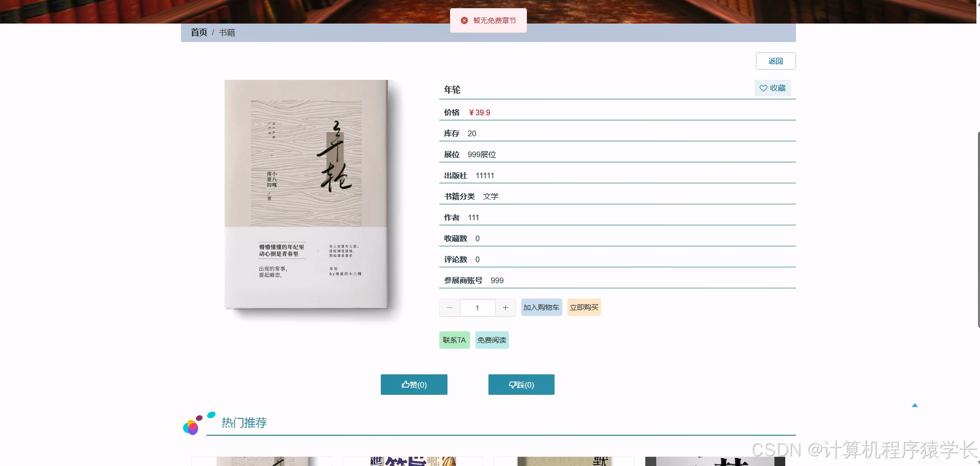This screenshot has height=466, width=980.
Task: Contact the seller via 联系TA
Action: [454, 340]
